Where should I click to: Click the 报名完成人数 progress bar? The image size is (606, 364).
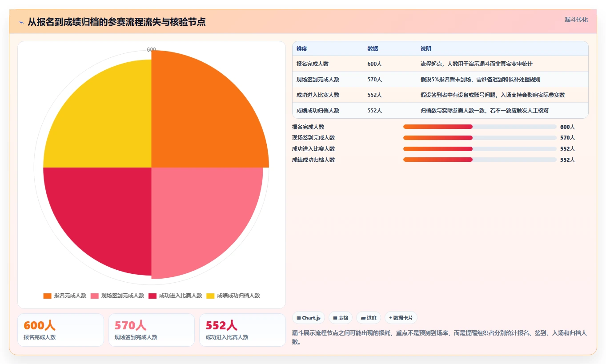pyautogui.click(x=480, y=127)
